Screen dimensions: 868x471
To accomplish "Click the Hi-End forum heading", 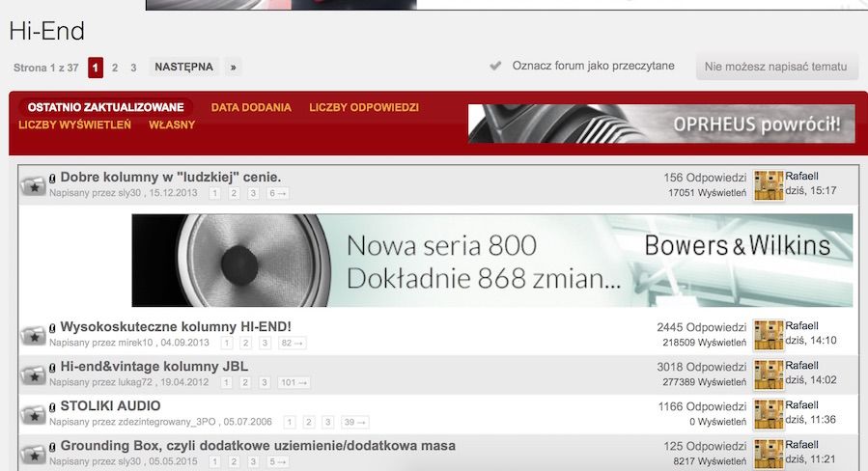I will [x=47, y=31].
